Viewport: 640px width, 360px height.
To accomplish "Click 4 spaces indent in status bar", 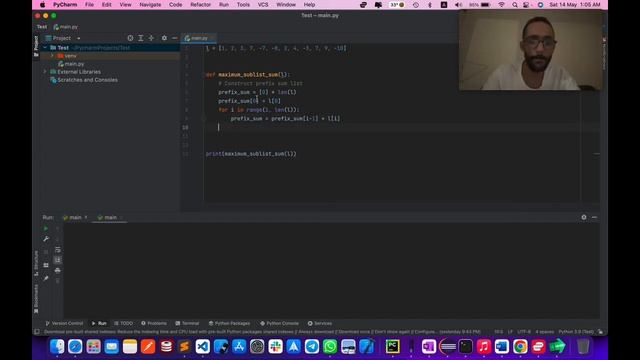I will 544,332.
